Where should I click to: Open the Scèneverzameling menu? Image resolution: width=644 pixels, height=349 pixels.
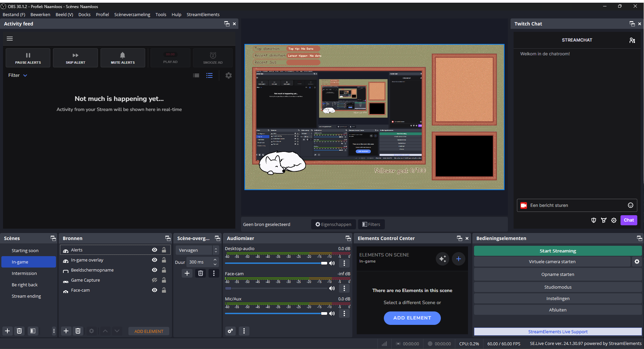[132, 14]
